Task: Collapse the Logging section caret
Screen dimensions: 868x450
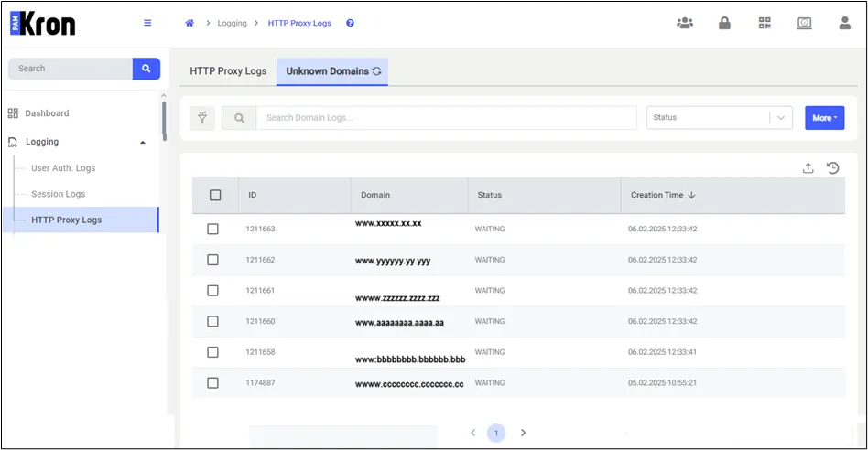Action: pyautogui.click(x=143, y=143)
